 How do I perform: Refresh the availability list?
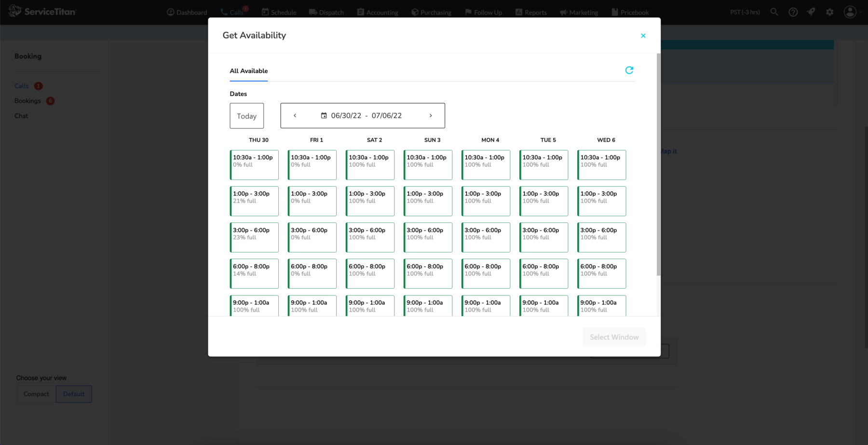click(x=629, y=70)
